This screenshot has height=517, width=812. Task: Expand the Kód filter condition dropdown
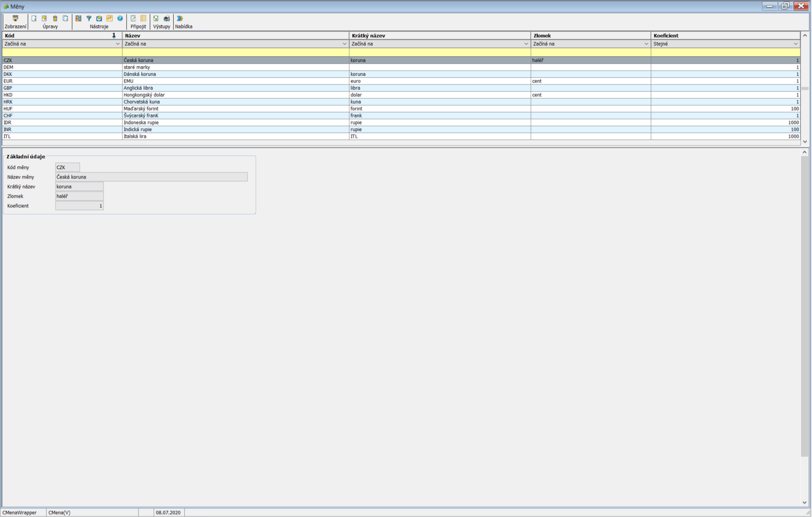click(x=118, y=44)
